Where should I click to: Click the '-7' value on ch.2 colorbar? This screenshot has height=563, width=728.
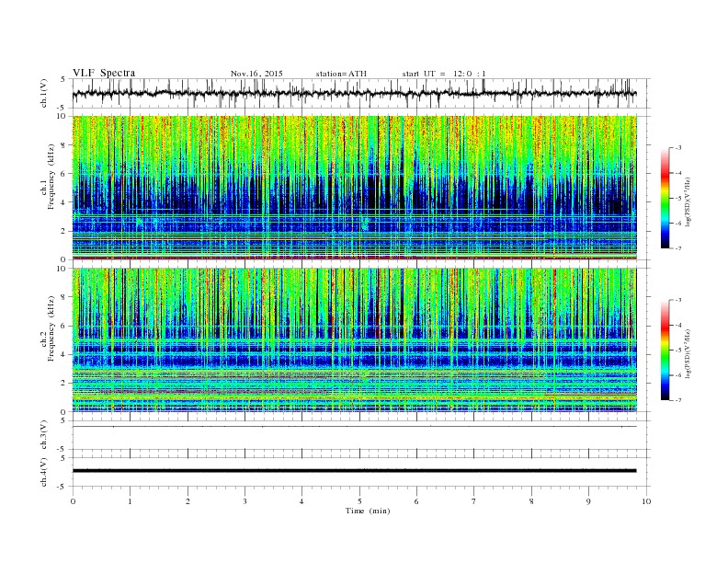678,400
